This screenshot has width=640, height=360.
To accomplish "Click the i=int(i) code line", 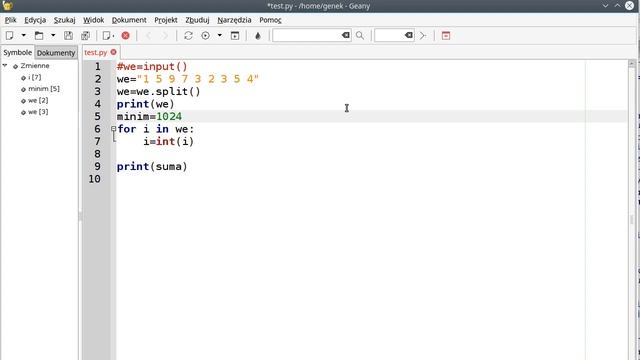I will (168, 142).
